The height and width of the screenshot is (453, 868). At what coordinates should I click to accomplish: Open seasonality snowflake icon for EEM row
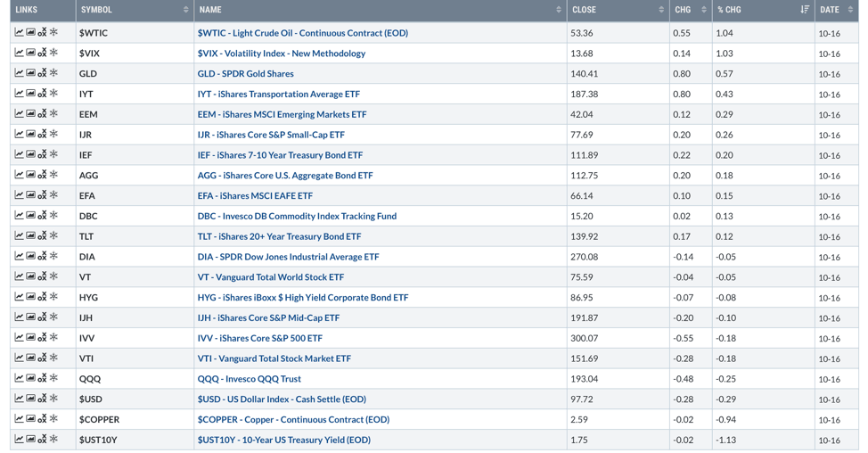[x=53, y=113]
